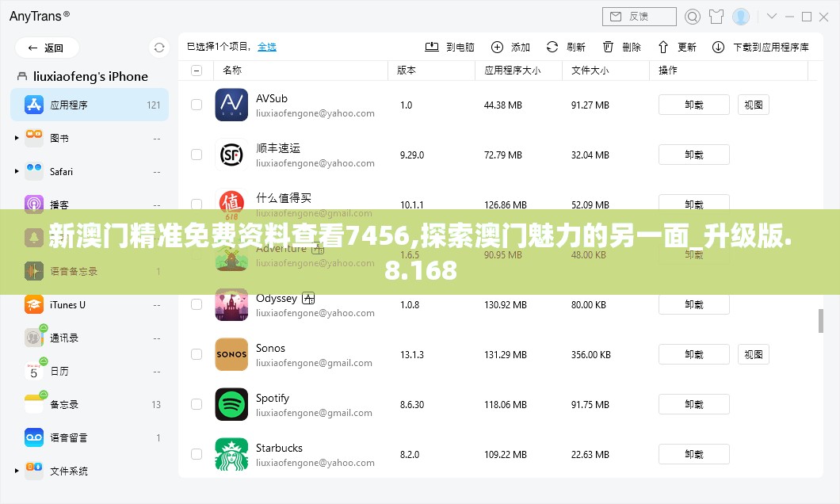This screenshot has height=504, width=840.
Task: Click the 返回 back button
Action: pos(47,48)
